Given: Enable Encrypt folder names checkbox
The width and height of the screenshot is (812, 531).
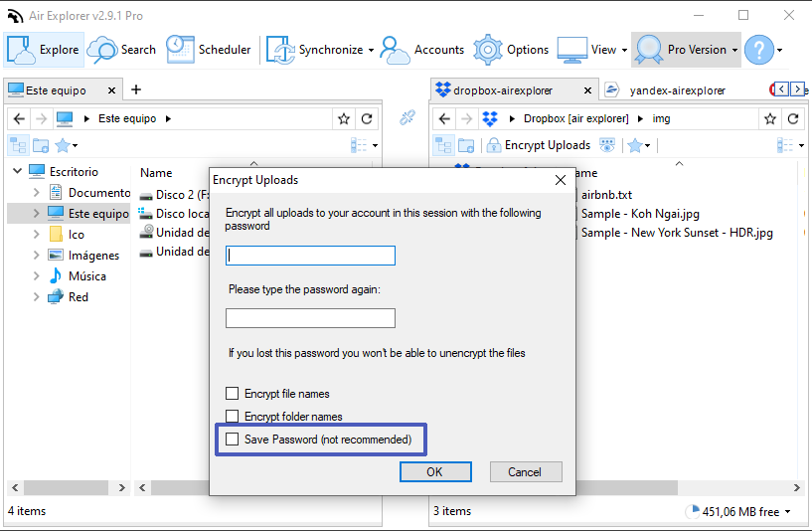Looking at the screenshot, I should [x=232, y=416].
